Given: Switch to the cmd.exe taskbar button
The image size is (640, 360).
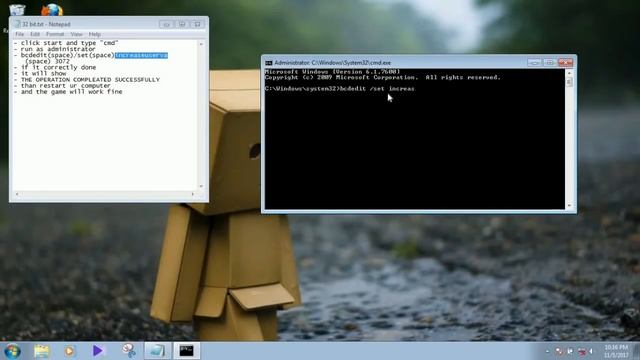Looking at the screenshot, I should [187, 351].
